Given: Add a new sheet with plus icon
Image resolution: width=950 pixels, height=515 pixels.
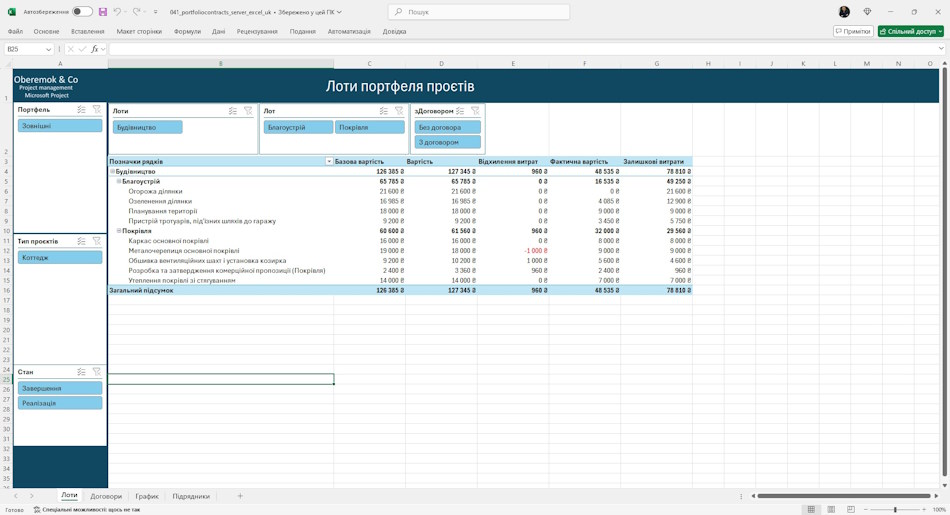Looking at the screenshot, I should click(x=240, y=496).
